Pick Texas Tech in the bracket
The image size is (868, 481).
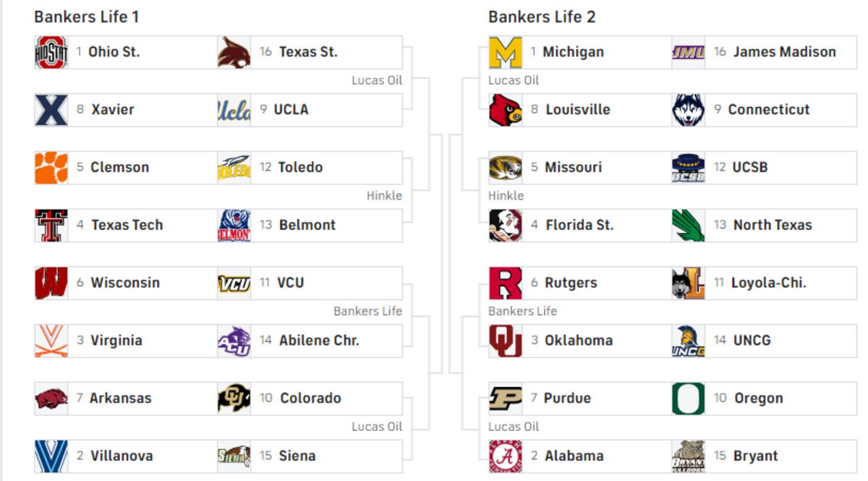[127, 226]
